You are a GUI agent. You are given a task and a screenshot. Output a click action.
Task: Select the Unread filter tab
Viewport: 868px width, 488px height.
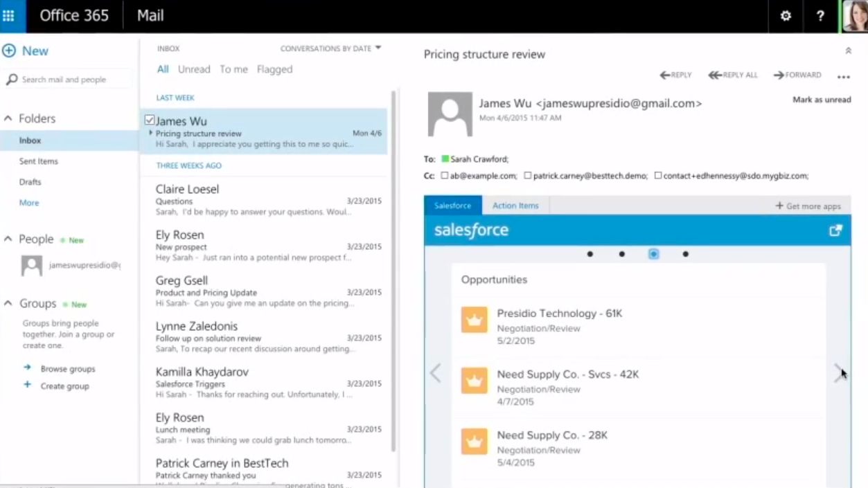(194, 69)
